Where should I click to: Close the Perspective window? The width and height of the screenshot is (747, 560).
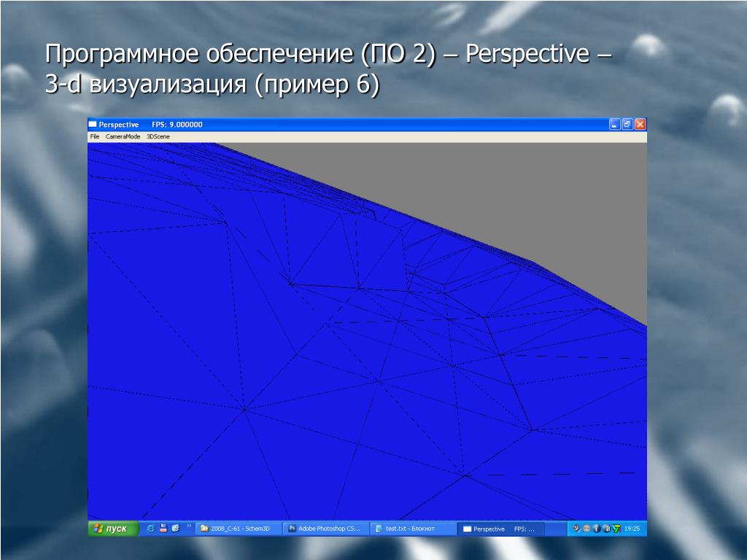point(640,125)
